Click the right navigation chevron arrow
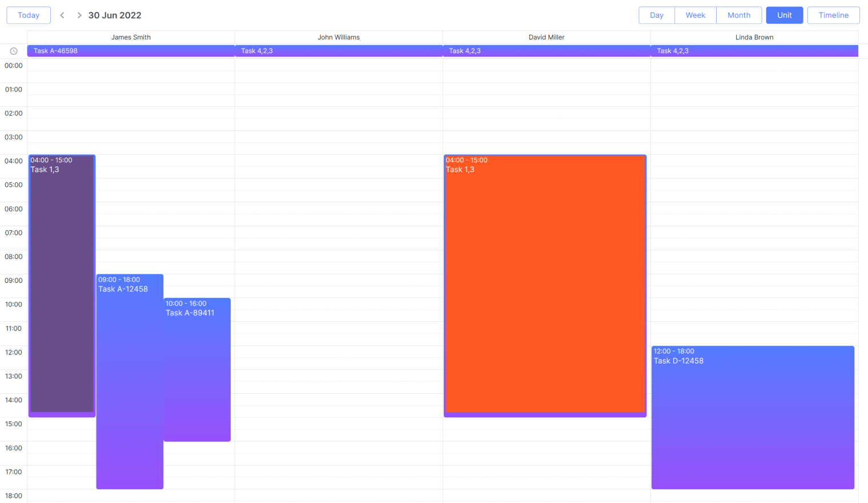The width and height of the screenshot is (868, 503). click(x=79, y=15)
